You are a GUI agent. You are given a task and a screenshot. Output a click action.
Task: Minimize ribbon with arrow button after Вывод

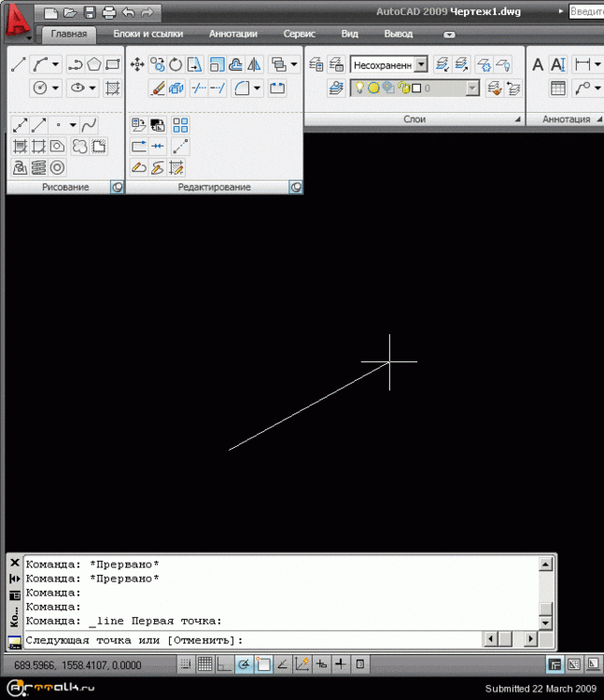point(449,35)
